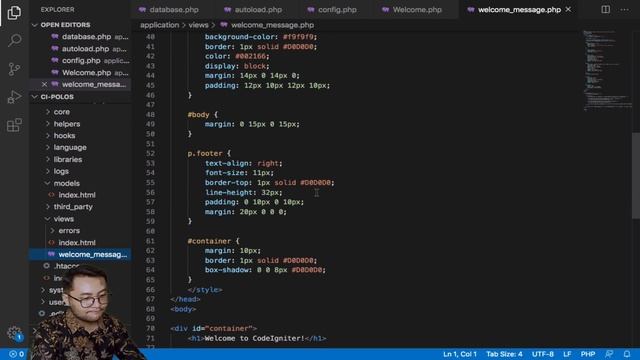Viewport: 640px width, 360px height.
Task: Open the Source Control view
Action: [x=14, y=69]
